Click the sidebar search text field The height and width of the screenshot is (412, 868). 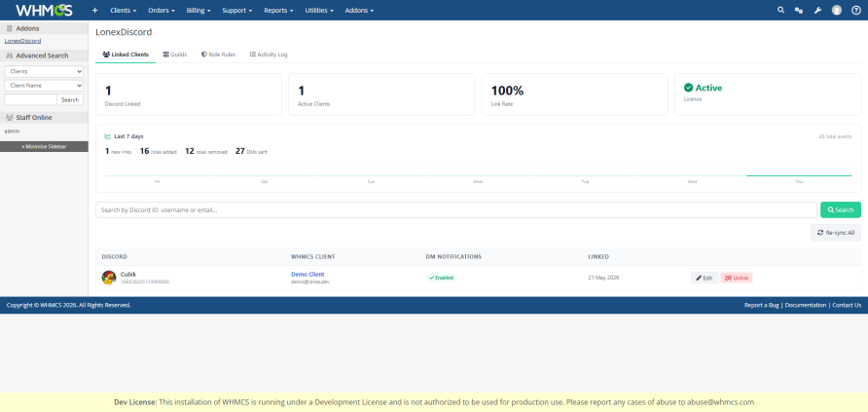pyautogui.click(x=30, y=99)
